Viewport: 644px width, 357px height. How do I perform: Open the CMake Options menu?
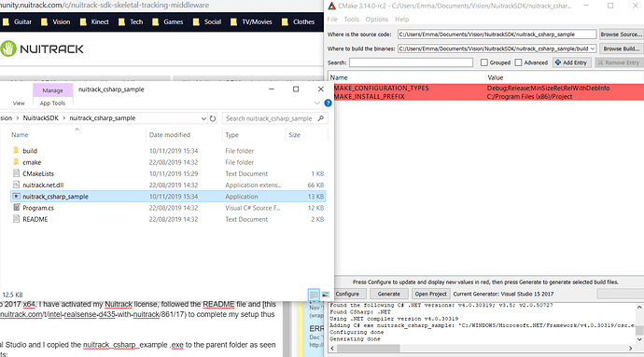click(x=377, y=20)
